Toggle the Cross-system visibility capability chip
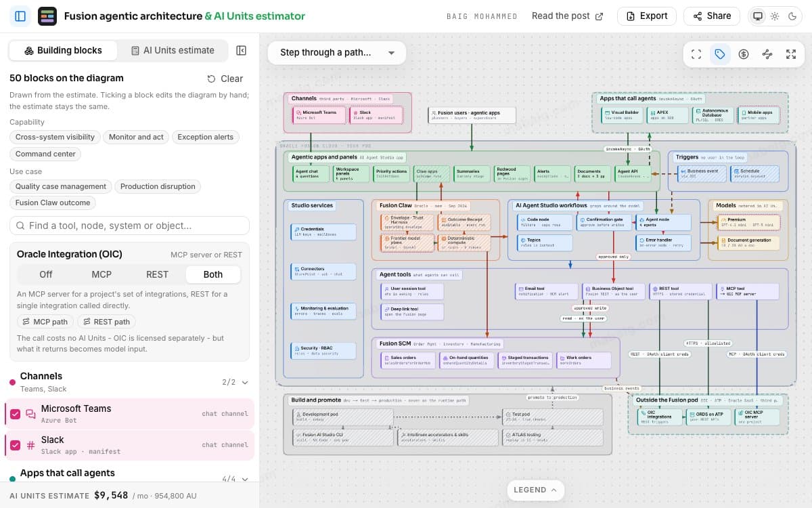The width and height of the screenshot is (812, 508). (x=55, y=137)
